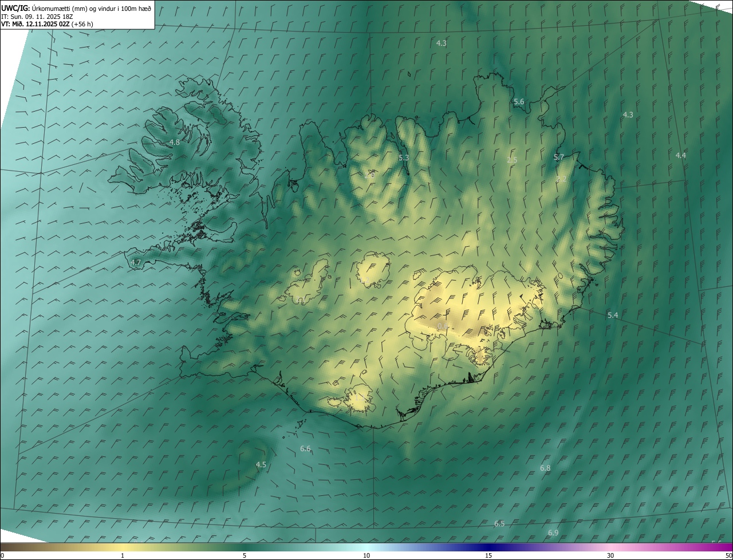The image size is (733, 560).
Task: Click the 2.2 value label on the map
Action: coord(562,179)
